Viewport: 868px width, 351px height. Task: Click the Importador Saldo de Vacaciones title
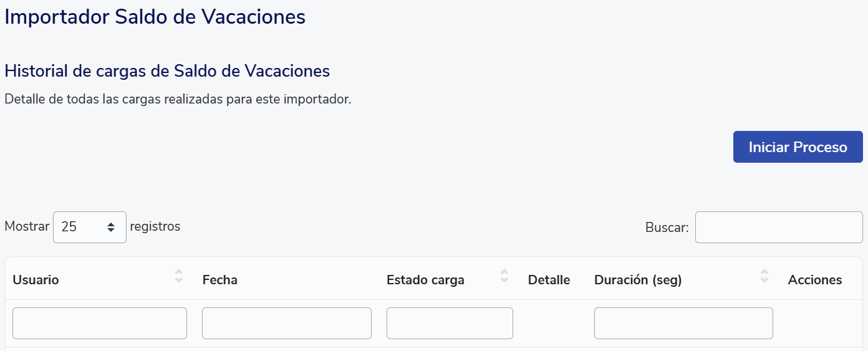[155, 17]
